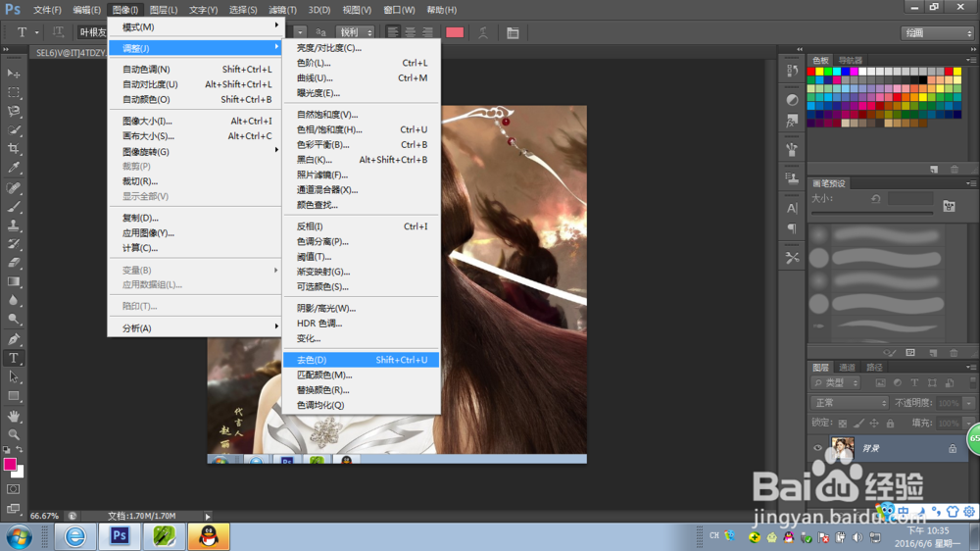Toggle lock all in Layers panel

click(x=890, y=424)
